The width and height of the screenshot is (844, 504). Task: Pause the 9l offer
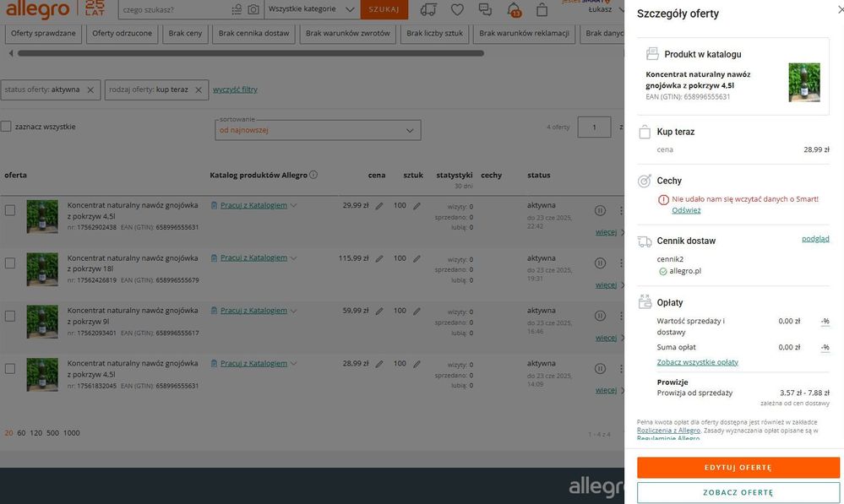click(600, 316)
